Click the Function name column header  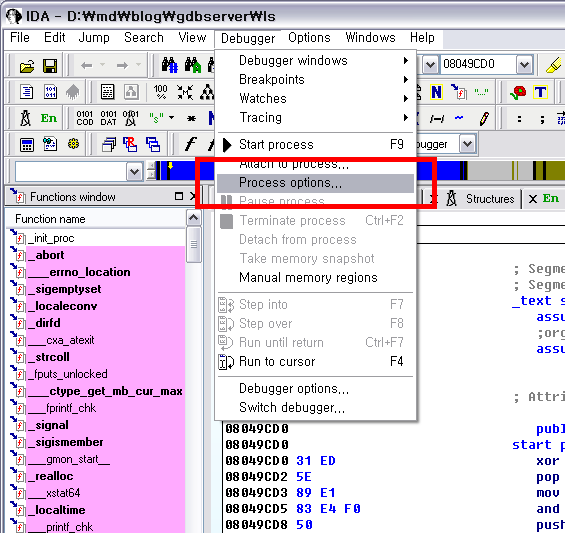[95, 219]
